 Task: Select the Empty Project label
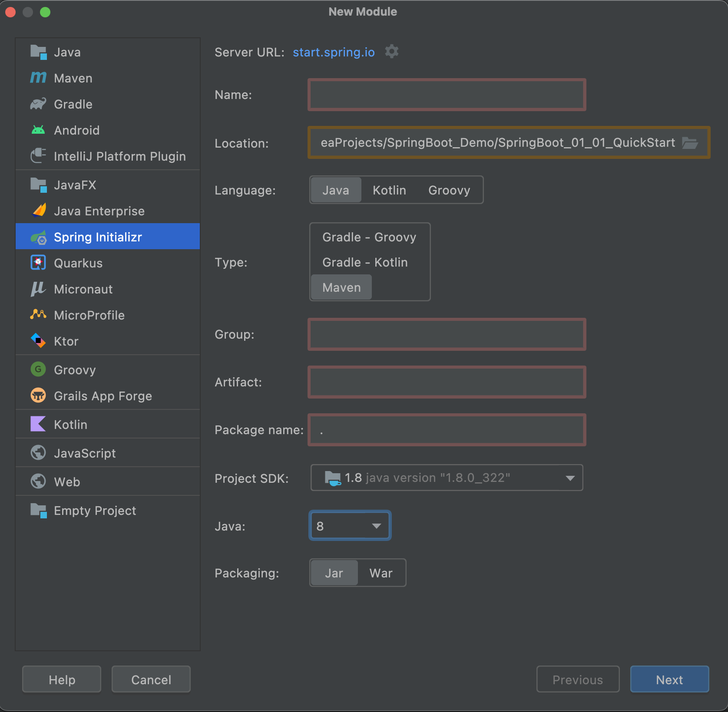point(95,511)
